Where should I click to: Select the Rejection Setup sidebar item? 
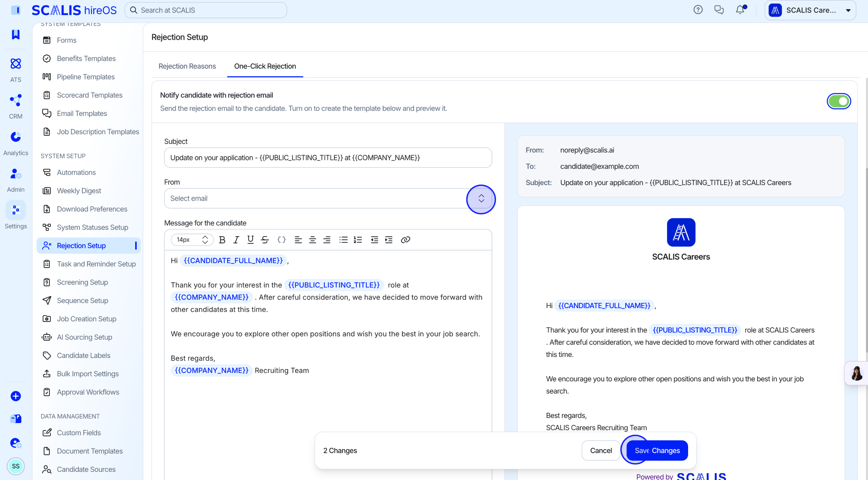pyautogui.click(x=88, y=245)
